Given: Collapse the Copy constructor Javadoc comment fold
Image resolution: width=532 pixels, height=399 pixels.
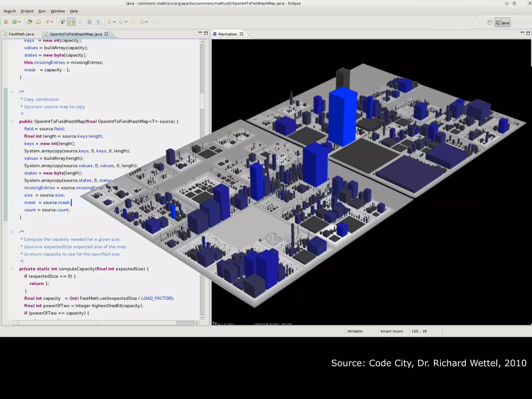Looking at the screenshot, I should tap(12, 92).
